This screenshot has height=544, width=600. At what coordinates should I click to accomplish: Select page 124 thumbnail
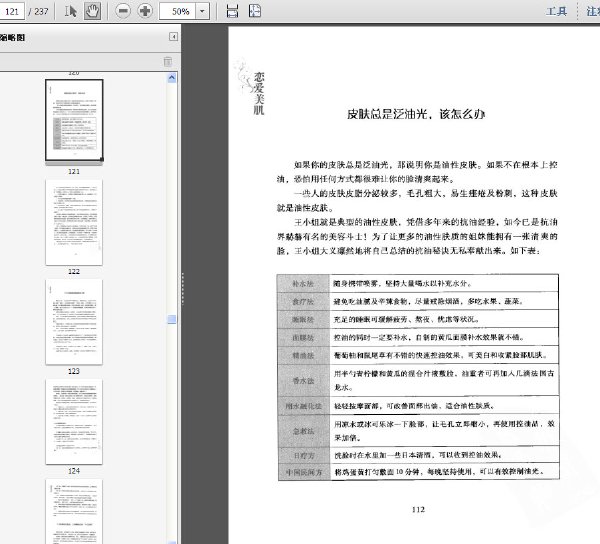point(74,422)
